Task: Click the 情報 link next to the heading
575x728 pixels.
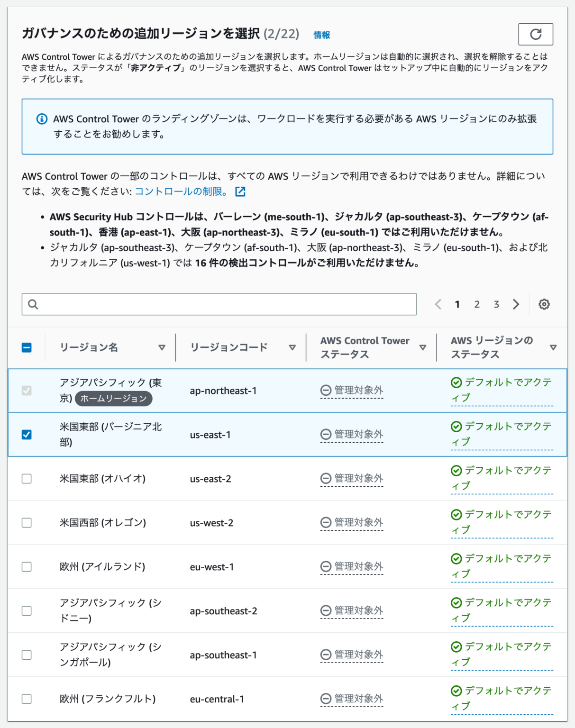Action: tap(321, 34)
